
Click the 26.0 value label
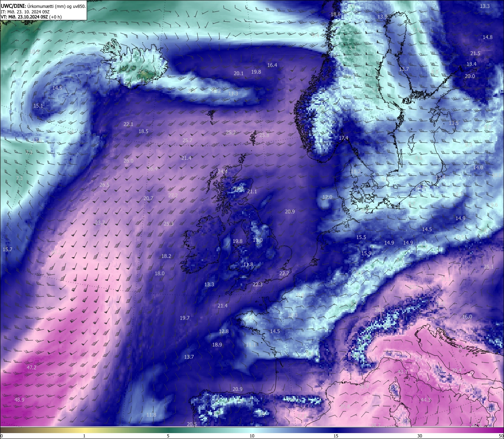pos(128,161)
